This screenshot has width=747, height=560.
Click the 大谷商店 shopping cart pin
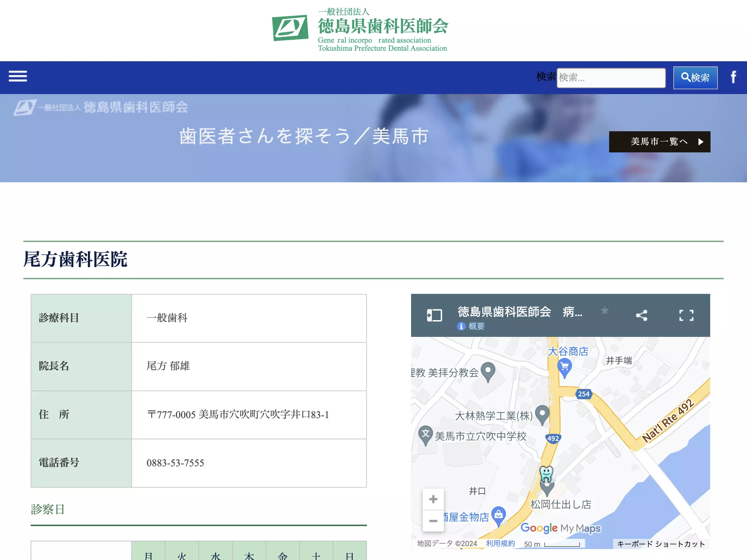click(x=565, y=368)
